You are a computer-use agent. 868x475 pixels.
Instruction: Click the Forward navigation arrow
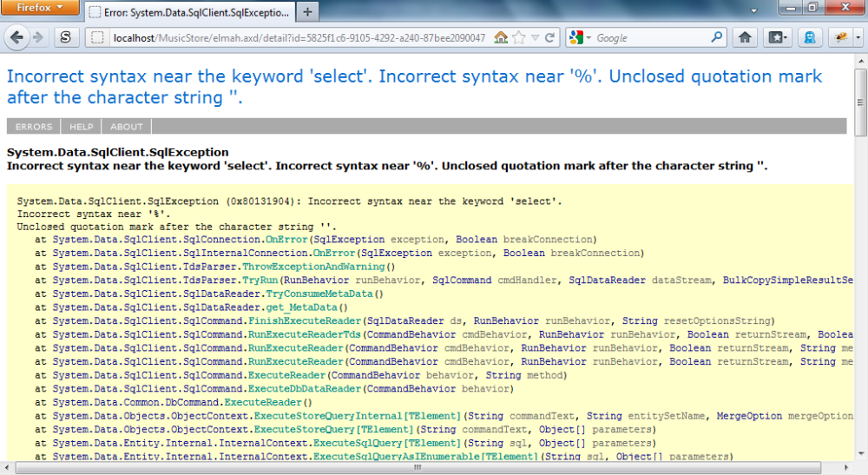pyautogui.click(x=38, y=37)
